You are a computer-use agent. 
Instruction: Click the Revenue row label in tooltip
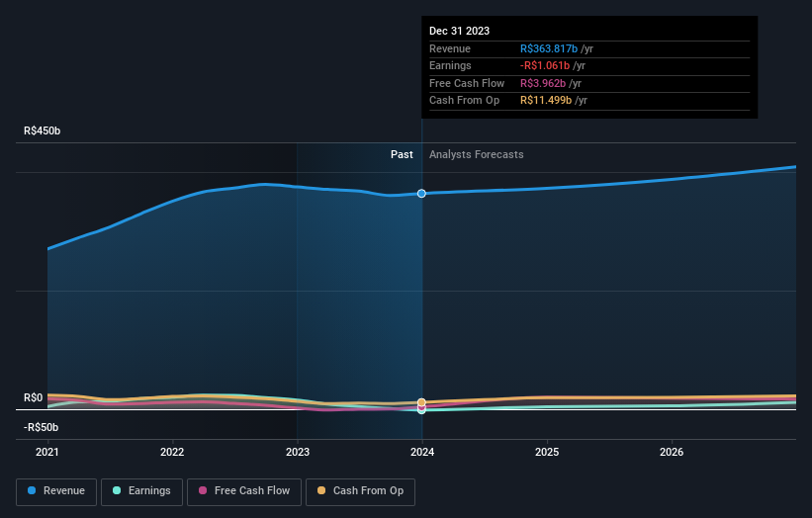(x=450, y=48)
